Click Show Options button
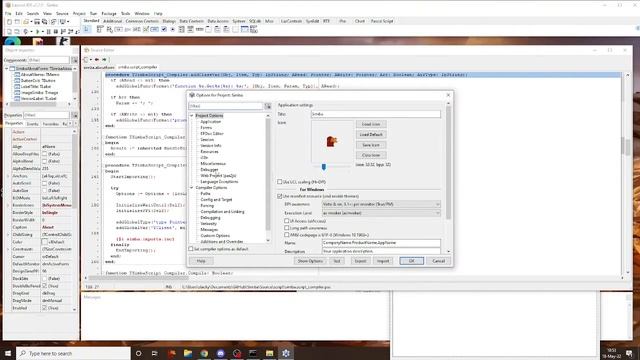 pyautogui.click(x=310, y=261)
